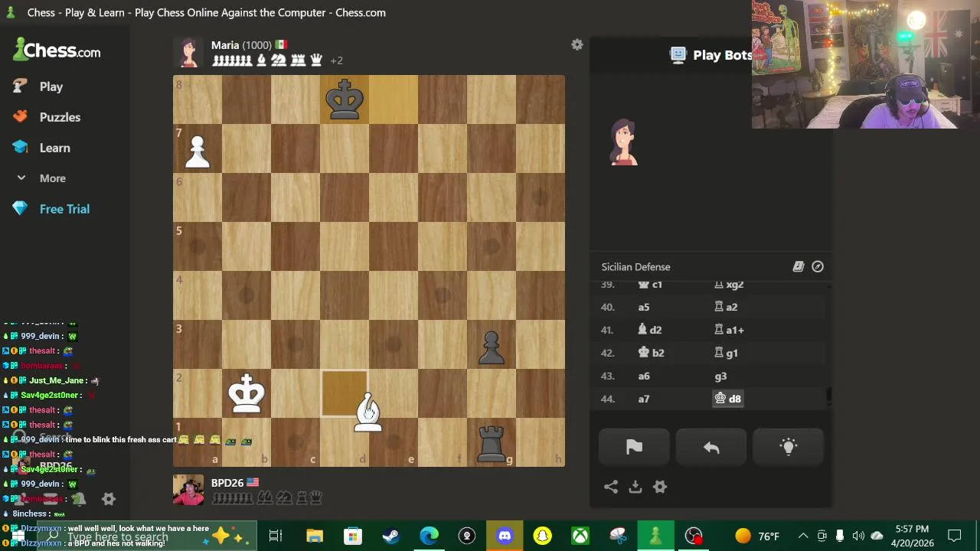The width and height of the screenshot is (980, 551).
Task: Select the black rook on g1
Action: (x=492, y=443)
